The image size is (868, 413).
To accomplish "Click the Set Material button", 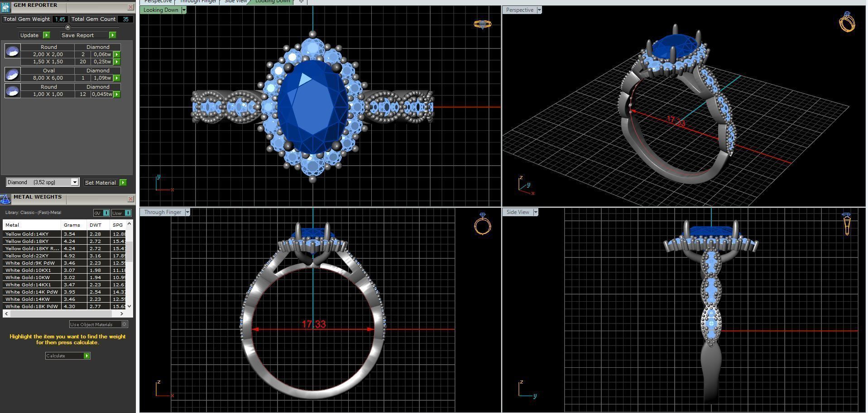I will click(105, 183).
